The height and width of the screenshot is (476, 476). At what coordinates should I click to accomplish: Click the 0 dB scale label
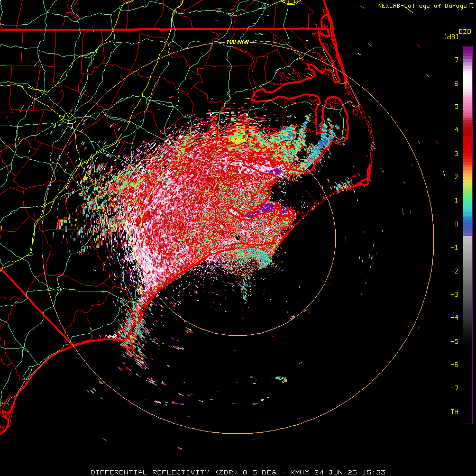456,224
